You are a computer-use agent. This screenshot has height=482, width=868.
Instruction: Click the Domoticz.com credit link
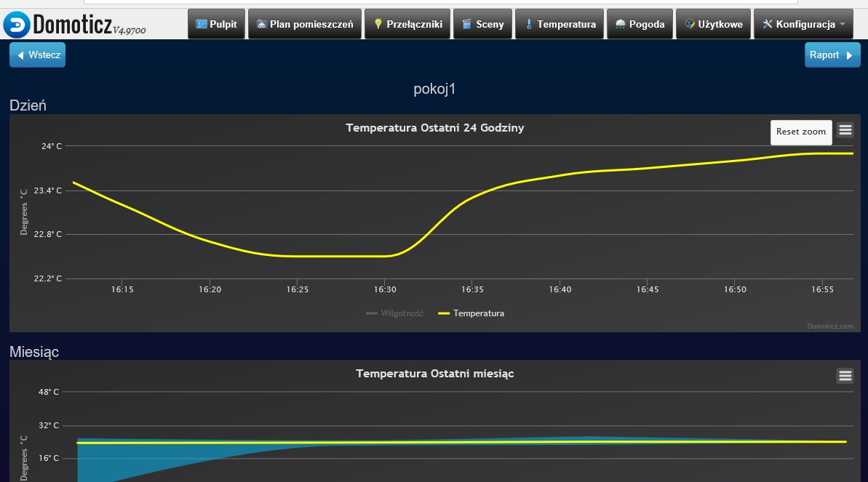point(829,326)
